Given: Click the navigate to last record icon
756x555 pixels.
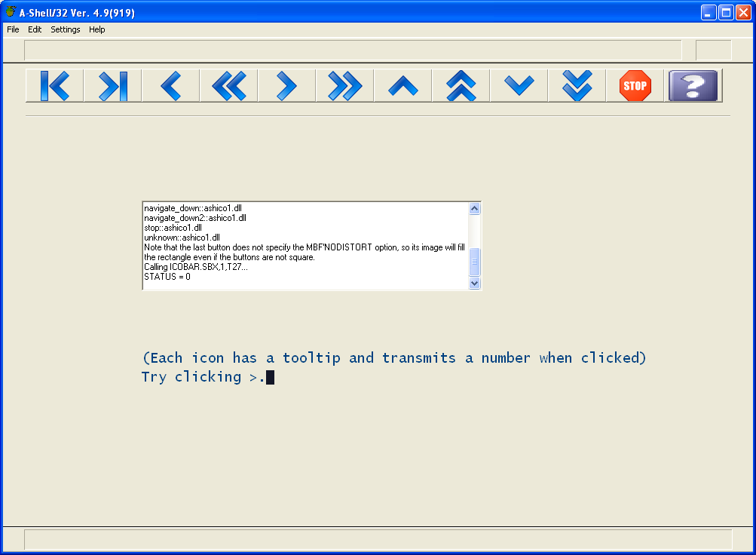Looking at the screenshot, I should 113,86.
